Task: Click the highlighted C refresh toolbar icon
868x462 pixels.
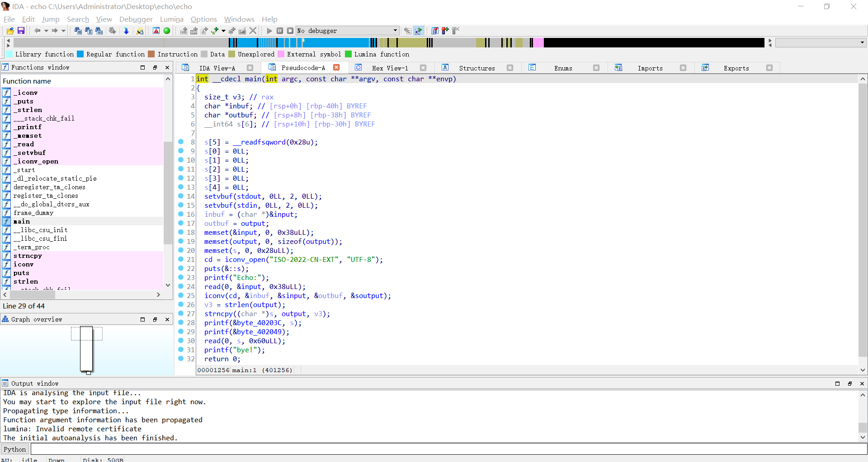Action: click(x=418, y=31)
